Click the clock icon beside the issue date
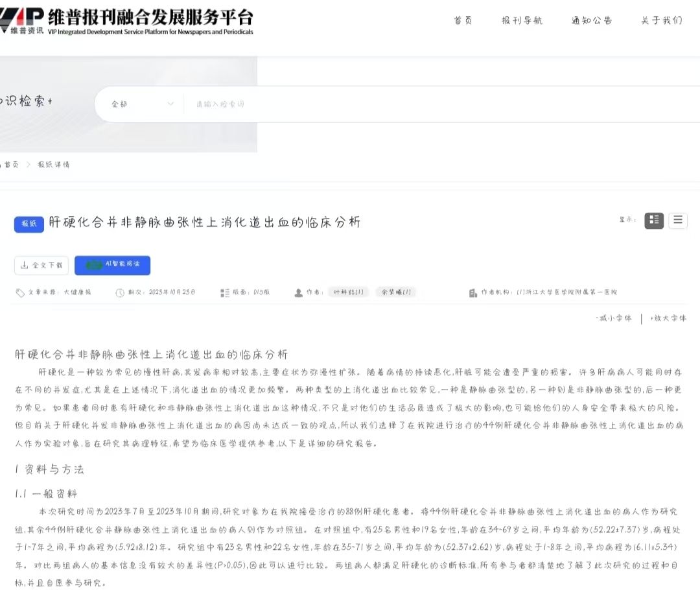The height and width of the screenshot is (590, 700). click(x=120, y=292)
